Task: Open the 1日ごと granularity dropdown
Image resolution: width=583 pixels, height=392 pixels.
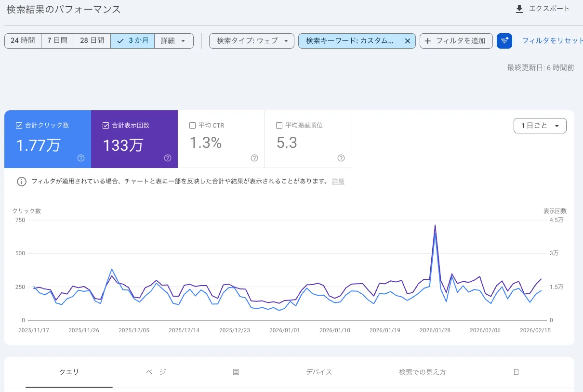Action: pos(540,125)
